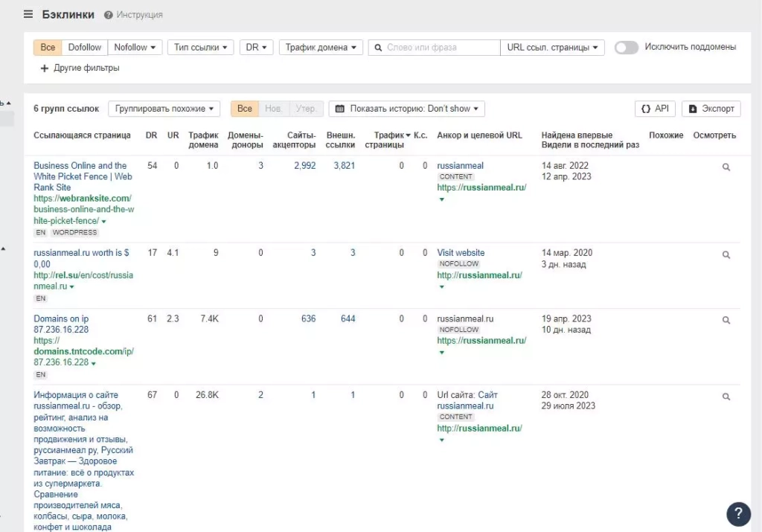
Task: Inspect the Информация о сайте row with the magnifier
Action: coord(726,397)
